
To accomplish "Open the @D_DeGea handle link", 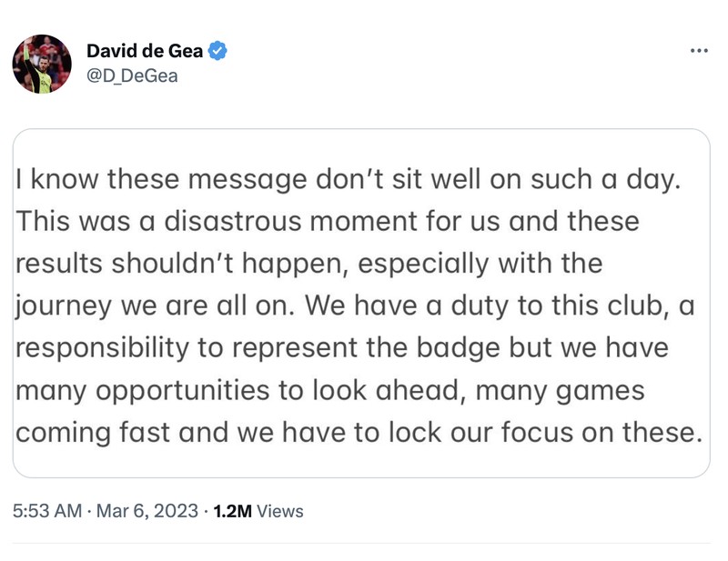I will tap(131, 75).
